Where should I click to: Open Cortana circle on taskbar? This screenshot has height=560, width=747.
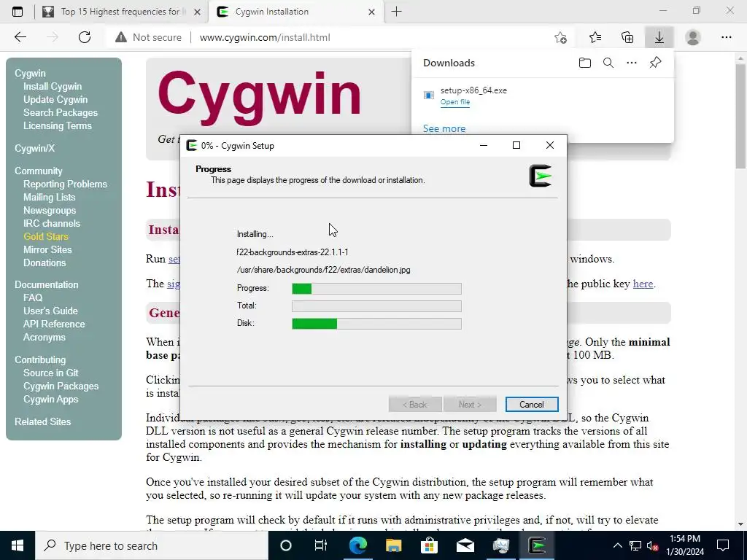tap(286, 545)
